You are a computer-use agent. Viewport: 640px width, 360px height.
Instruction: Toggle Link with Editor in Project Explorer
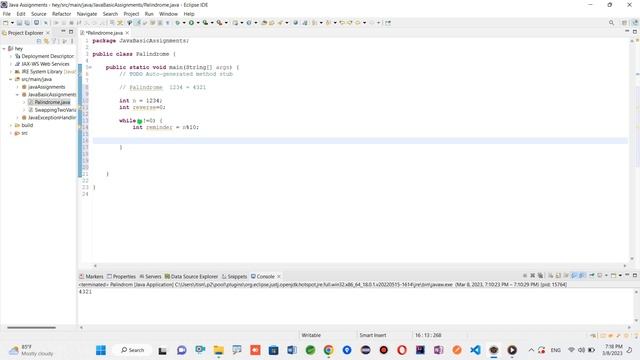click(x=46, y=41)
